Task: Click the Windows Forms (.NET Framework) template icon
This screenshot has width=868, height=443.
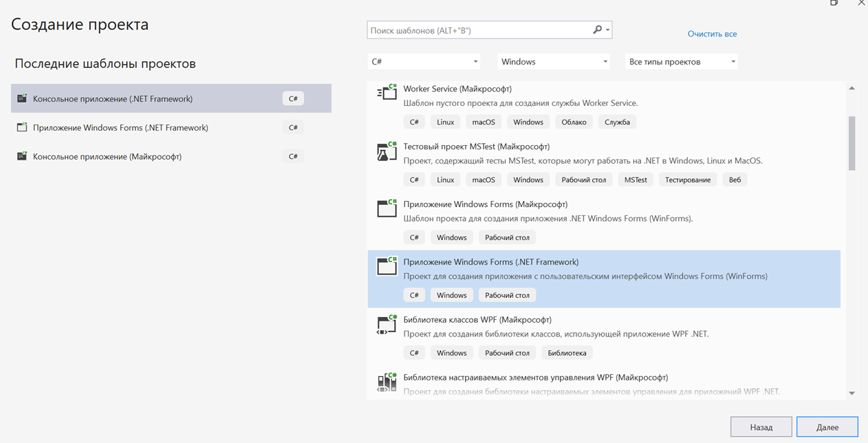Action: [387, 266]
